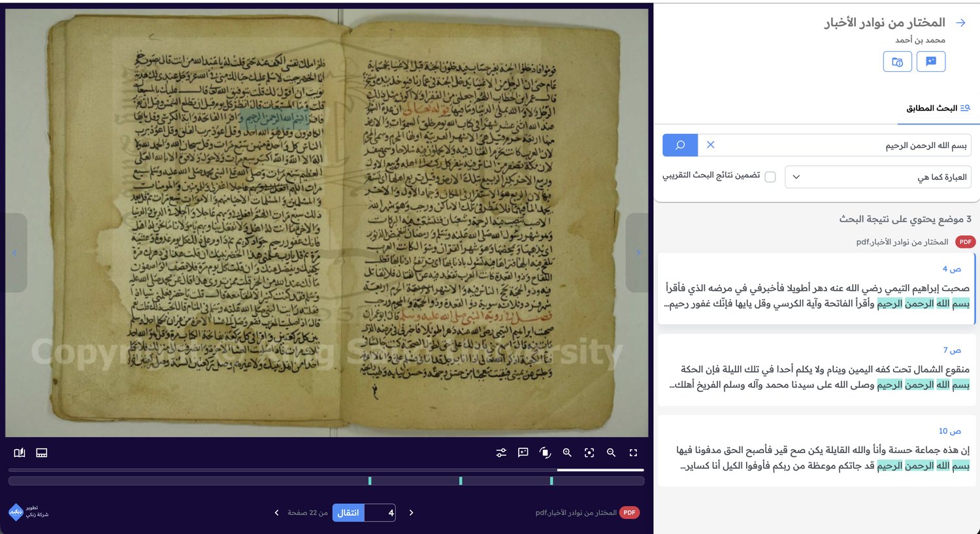Open the annotation comment button under the title
The width and height of the screenshot is (980, 534).
931,62
